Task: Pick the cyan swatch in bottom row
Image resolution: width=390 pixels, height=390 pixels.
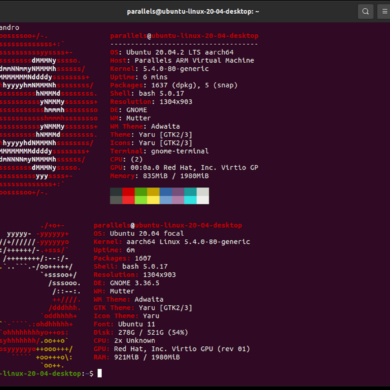Action: pos(190,200)
